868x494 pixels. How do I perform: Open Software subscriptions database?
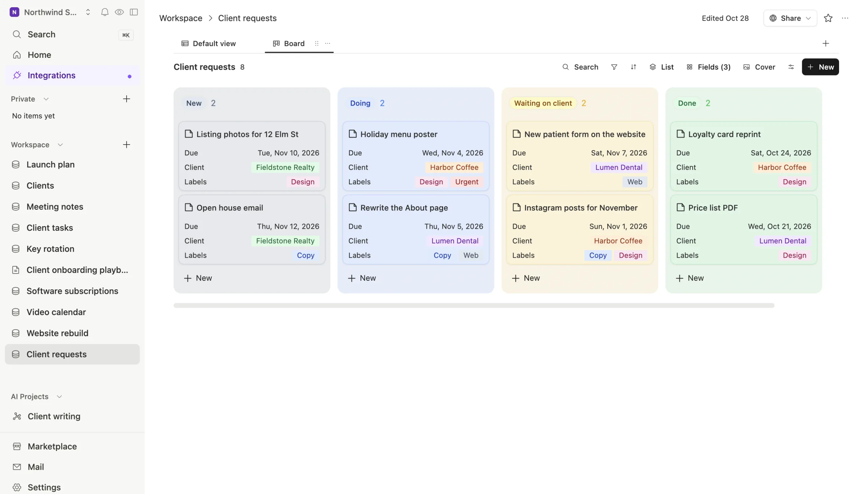click(x=72, y=291)
